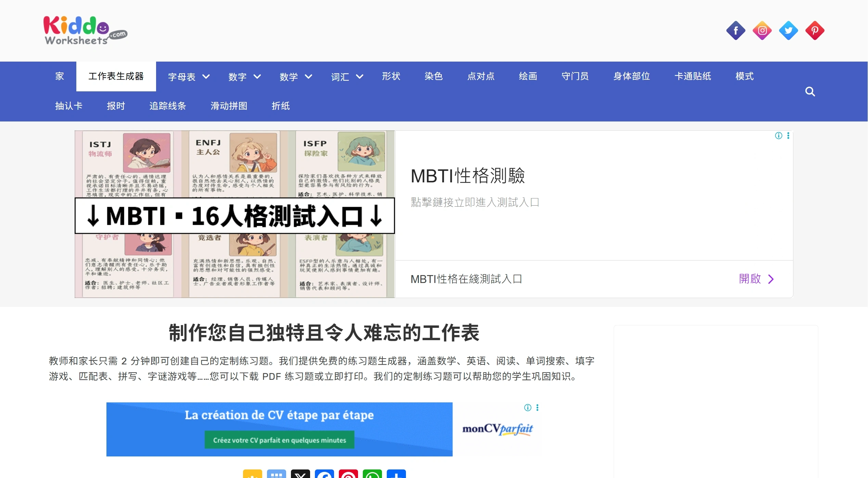Click the blue plus more-sharing button
The width and height of the screenshot is (868, 478).
point(396,474)
